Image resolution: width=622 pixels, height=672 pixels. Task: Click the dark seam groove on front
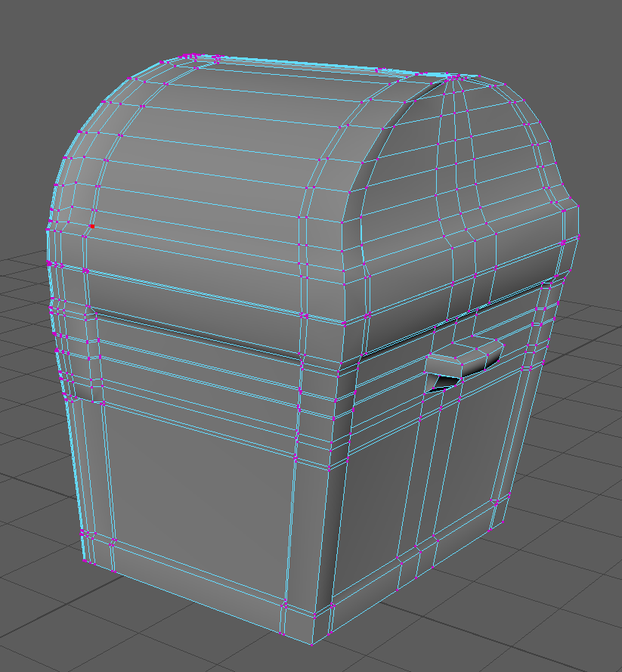[197, 333]
